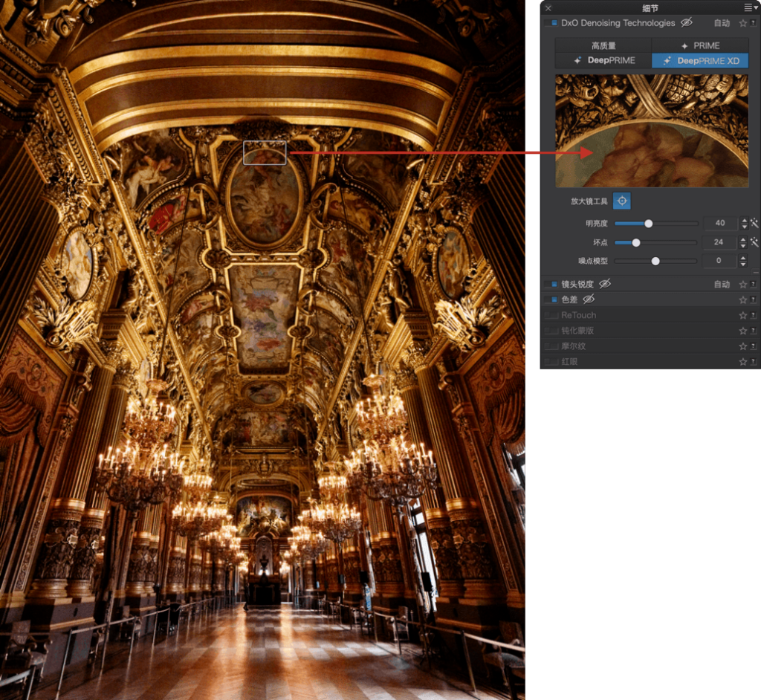Screen dimensions: 761x700
Task: Favorite the 红眼 tool star
Action: (x=742, y=362)
